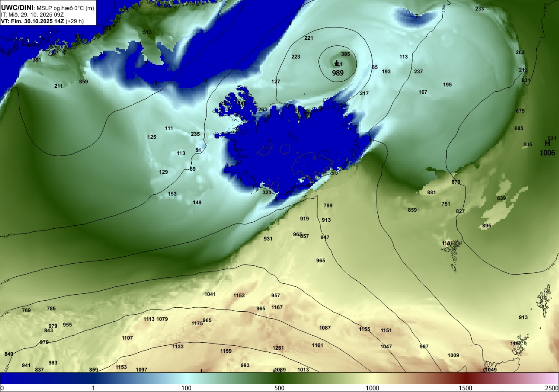
Task: Click the value 1155
Action: (364, 329)
